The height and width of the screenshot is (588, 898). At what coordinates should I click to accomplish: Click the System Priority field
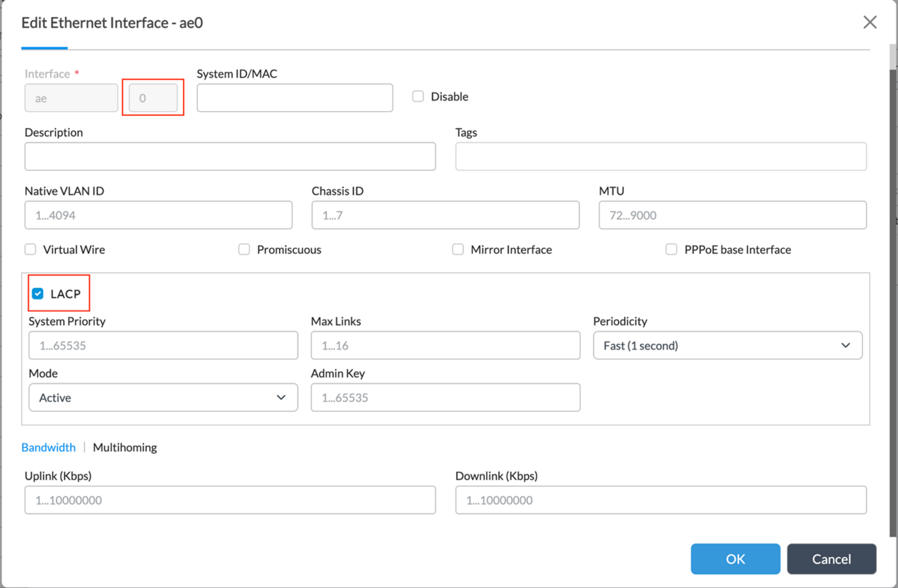point(163,345)
